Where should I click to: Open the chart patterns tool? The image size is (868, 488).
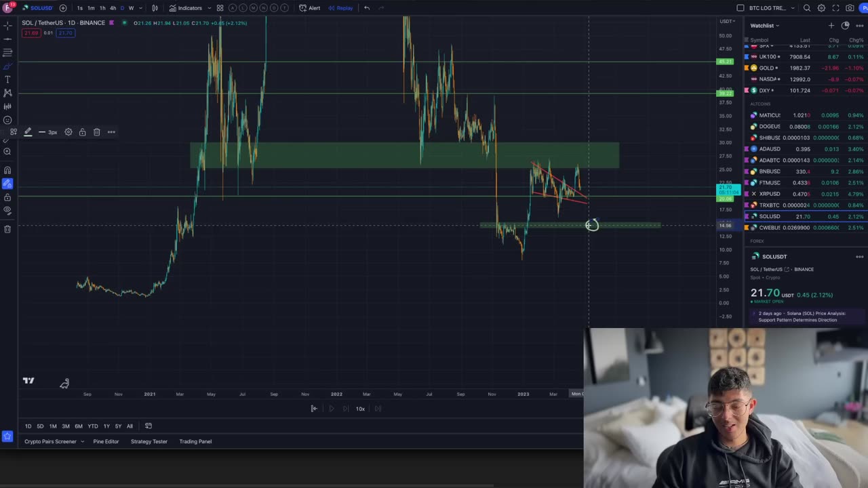click(7, 93)
